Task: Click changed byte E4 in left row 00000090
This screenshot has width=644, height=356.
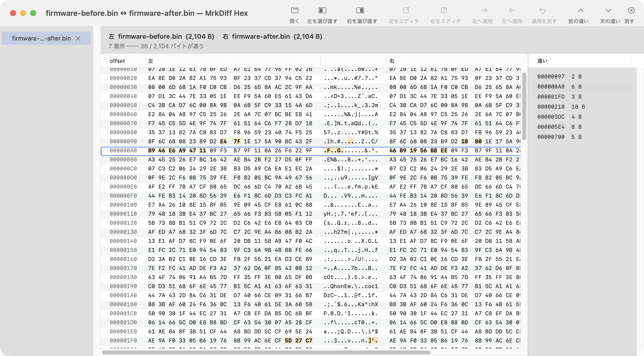Action: click(x=223, y=142)
